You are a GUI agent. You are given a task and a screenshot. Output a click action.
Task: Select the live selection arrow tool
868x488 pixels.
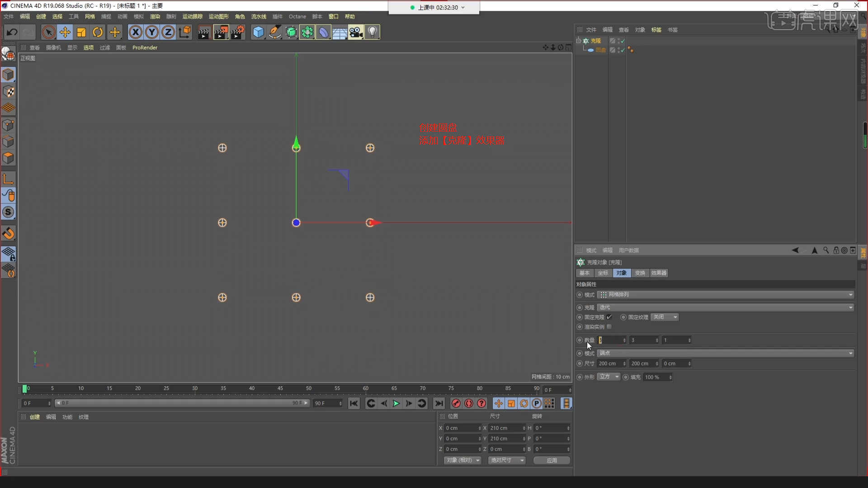point(48,32)
